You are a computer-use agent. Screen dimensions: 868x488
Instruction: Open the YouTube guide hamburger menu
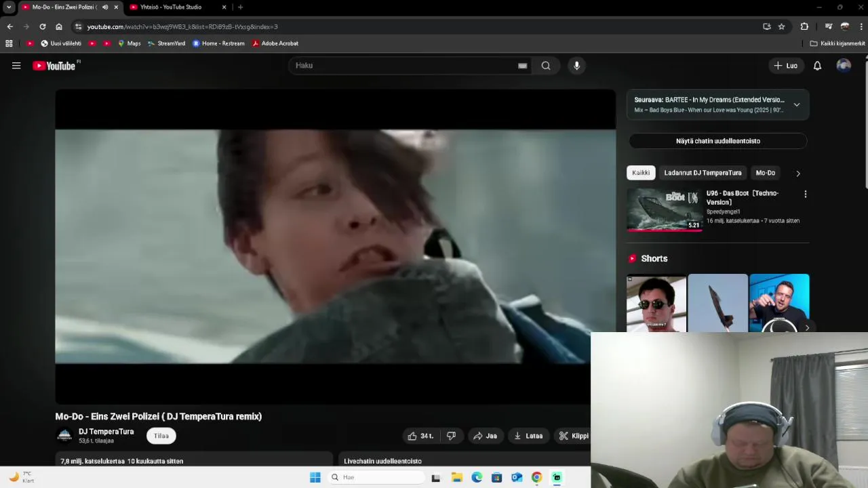tap(16, 66)
